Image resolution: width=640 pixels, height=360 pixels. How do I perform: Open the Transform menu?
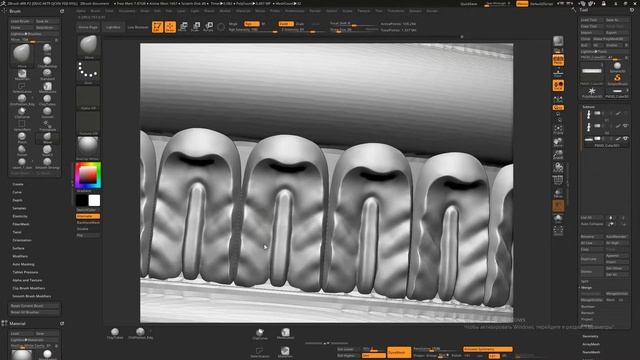396,11
